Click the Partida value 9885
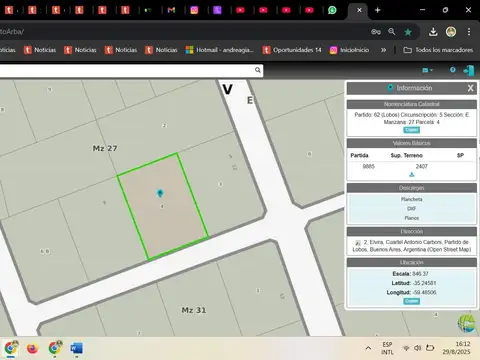The image size is (480, 360). pos(369,166)
